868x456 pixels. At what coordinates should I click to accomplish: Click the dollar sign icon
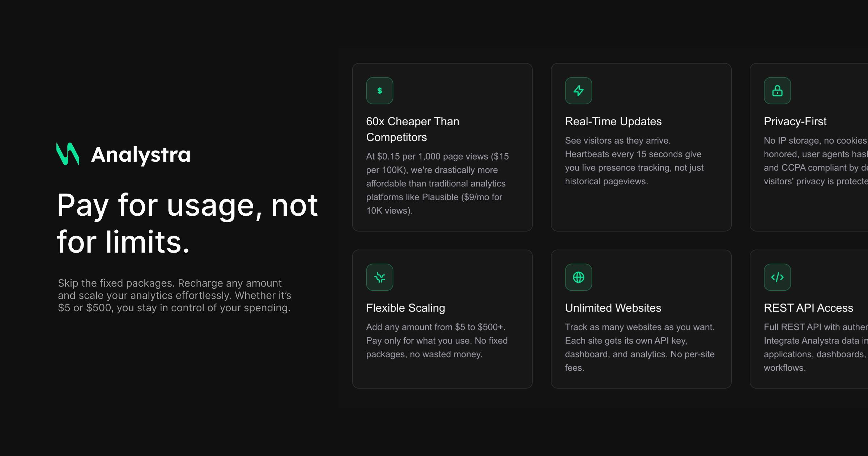coord(379,91)
